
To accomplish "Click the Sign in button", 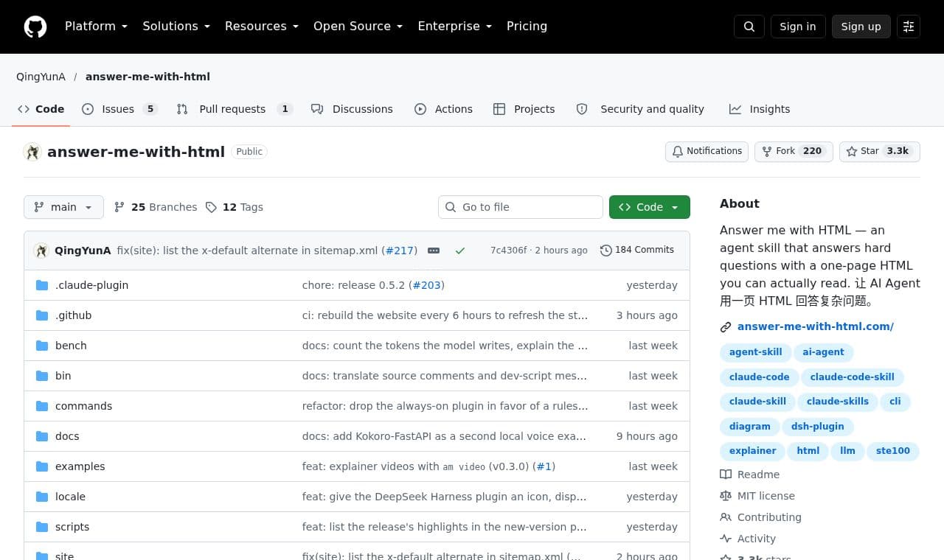I will (x=798, y=27).
